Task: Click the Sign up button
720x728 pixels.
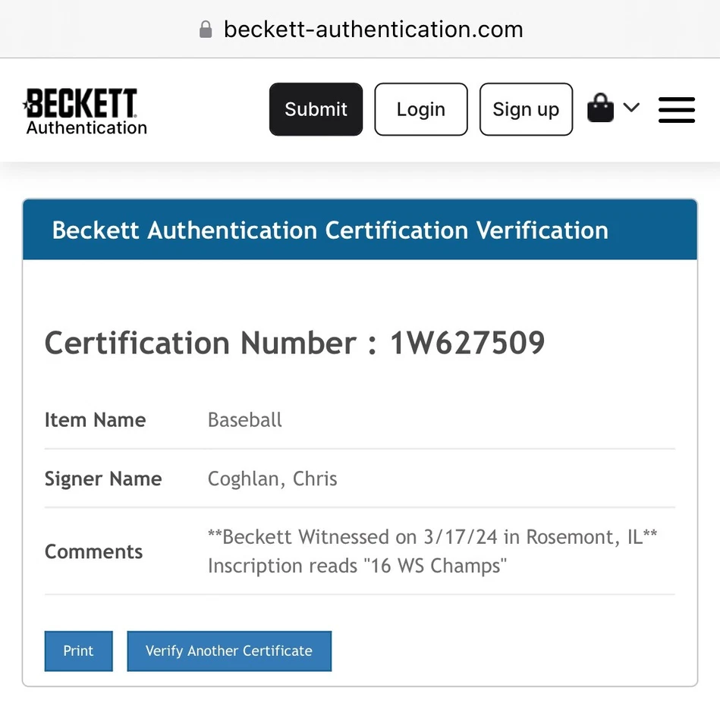Action: (x=526, y=109)
